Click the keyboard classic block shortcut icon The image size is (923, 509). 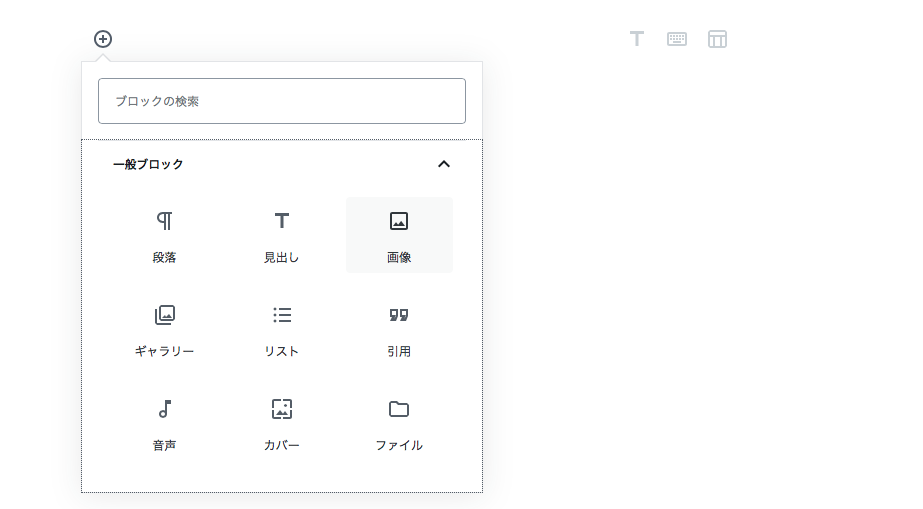[x=677, y=39]
